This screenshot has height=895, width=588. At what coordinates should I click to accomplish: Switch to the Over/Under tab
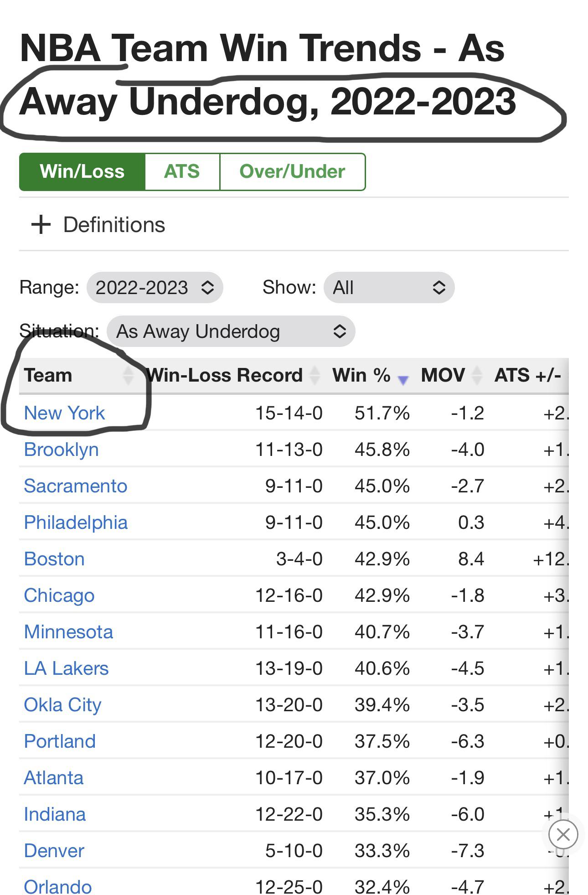292,172
